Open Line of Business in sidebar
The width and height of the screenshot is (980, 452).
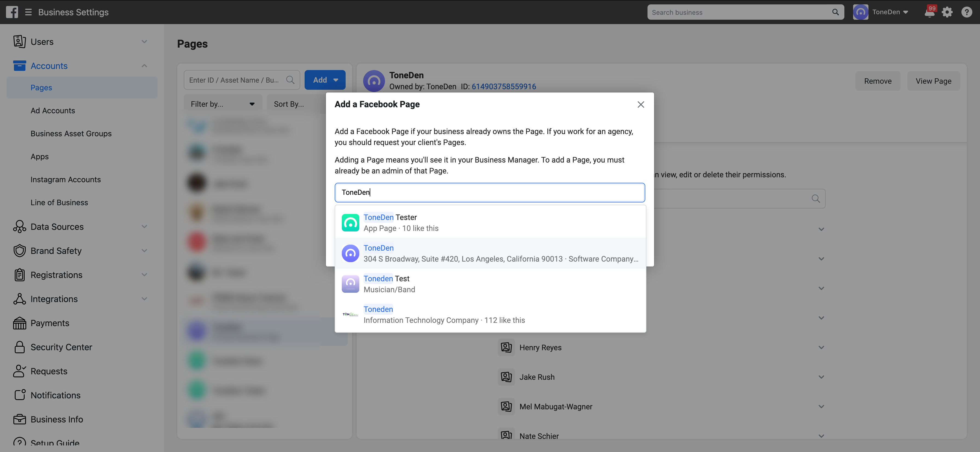click(59, 202)
